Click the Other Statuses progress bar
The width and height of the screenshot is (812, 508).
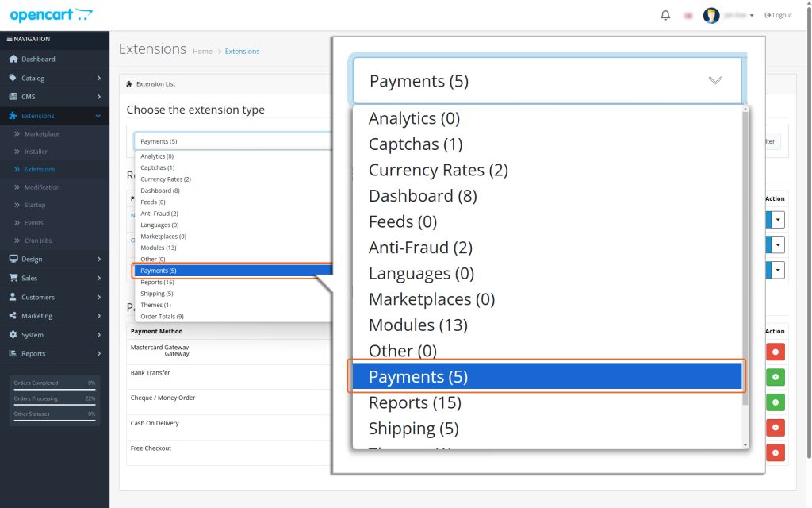point(55,421)
